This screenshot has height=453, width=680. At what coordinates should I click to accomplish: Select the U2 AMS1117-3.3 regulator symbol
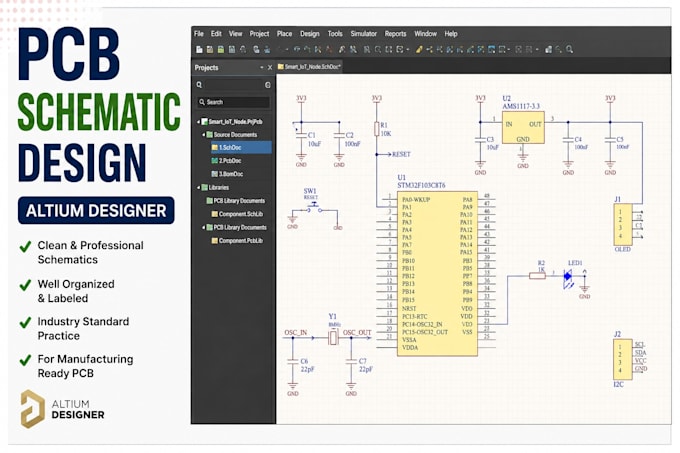[x=523, y=127]
